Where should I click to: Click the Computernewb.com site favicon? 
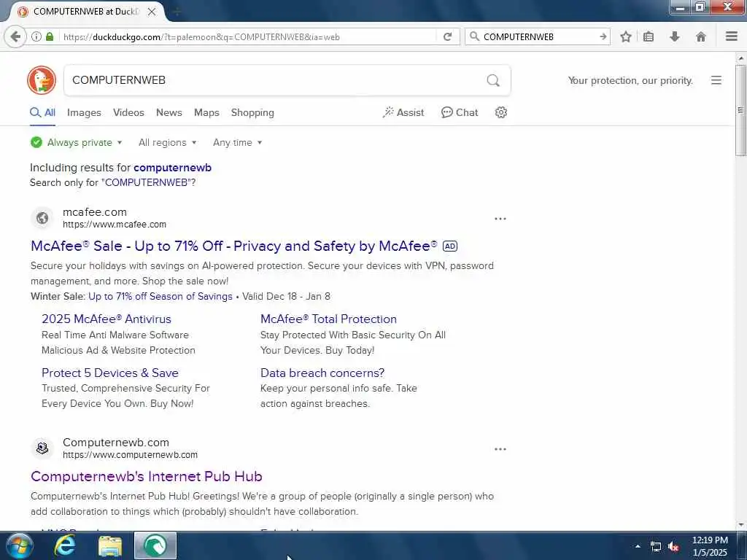click(x=42, y=448)
